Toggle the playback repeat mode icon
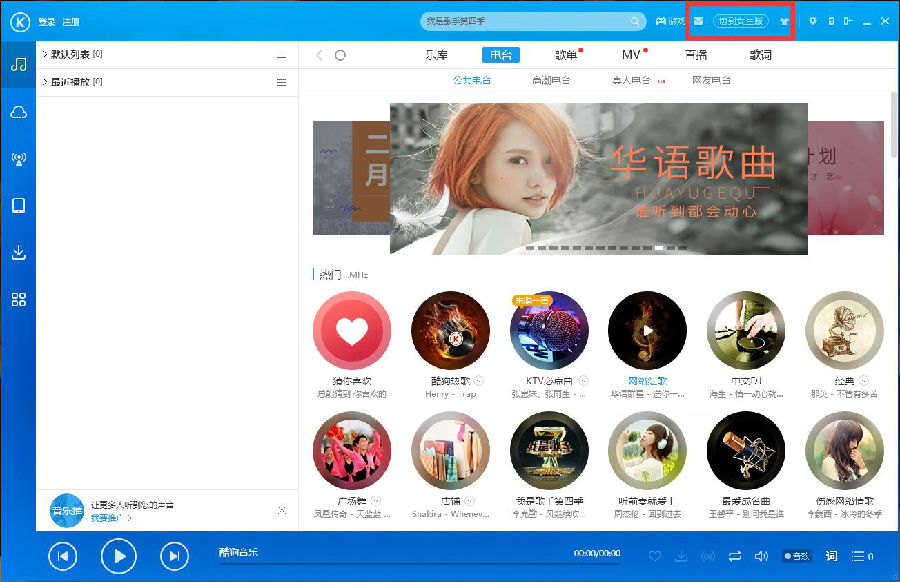Image resolution: width=900 pixels, height=582 pixels. [735, 557]
